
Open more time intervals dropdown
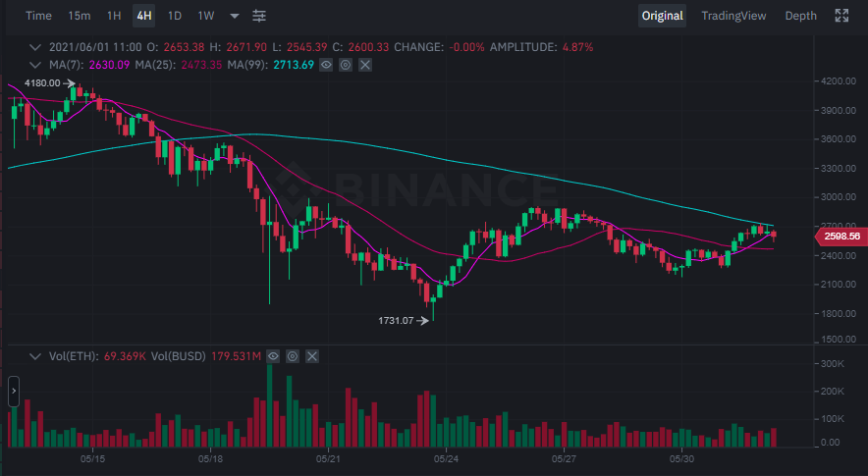[x=234, y=17]
